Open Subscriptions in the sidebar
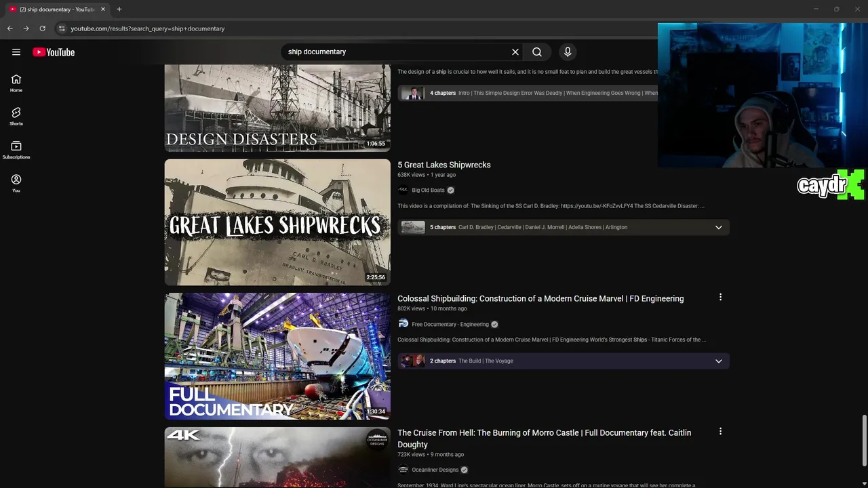This screenshot has height=488, width=868. click(16, 150)
